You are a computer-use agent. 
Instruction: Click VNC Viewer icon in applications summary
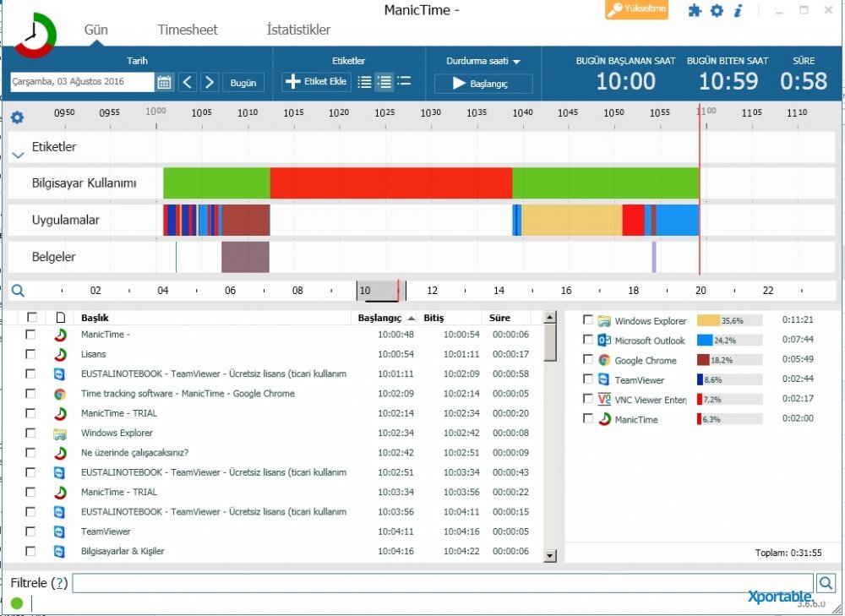coord(604,400)
